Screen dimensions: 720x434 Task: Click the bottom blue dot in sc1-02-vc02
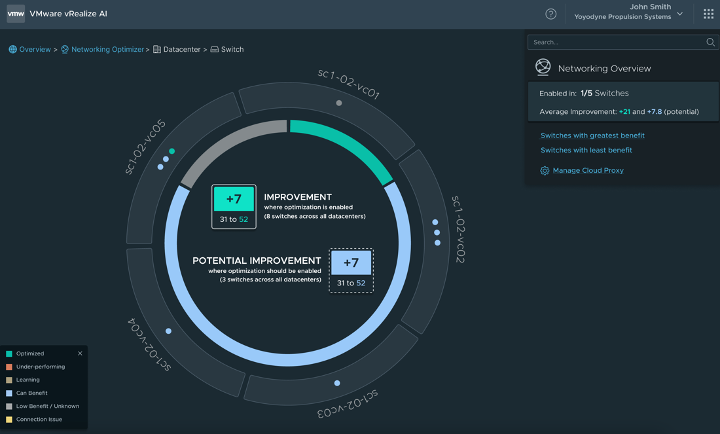click(x=438, y=242)
